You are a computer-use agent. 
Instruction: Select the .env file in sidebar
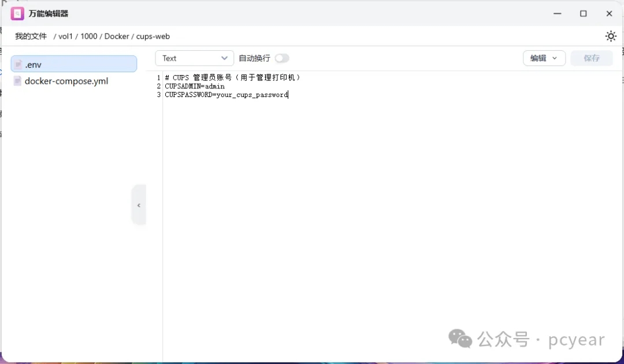click(74, 64)
